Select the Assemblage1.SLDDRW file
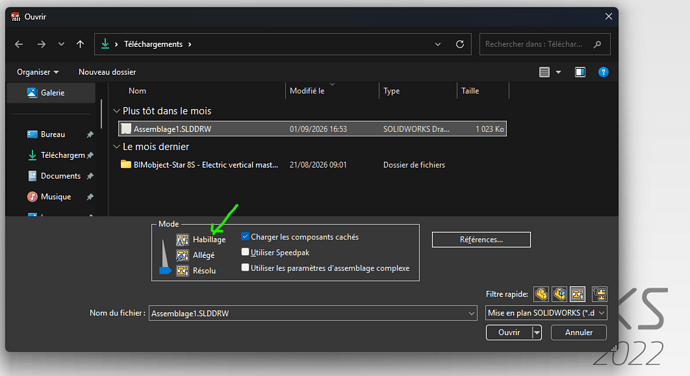690x376 pixels. tap(312, 129)
